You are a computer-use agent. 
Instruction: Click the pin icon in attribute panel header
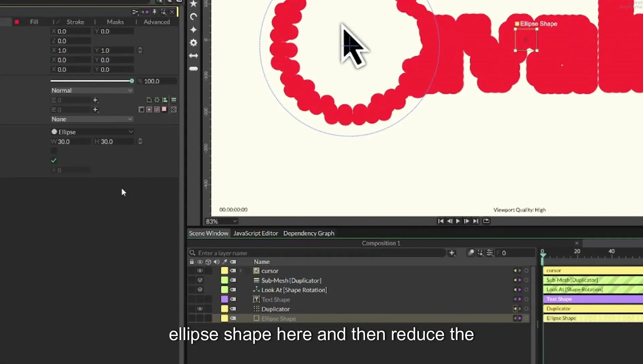154,12
